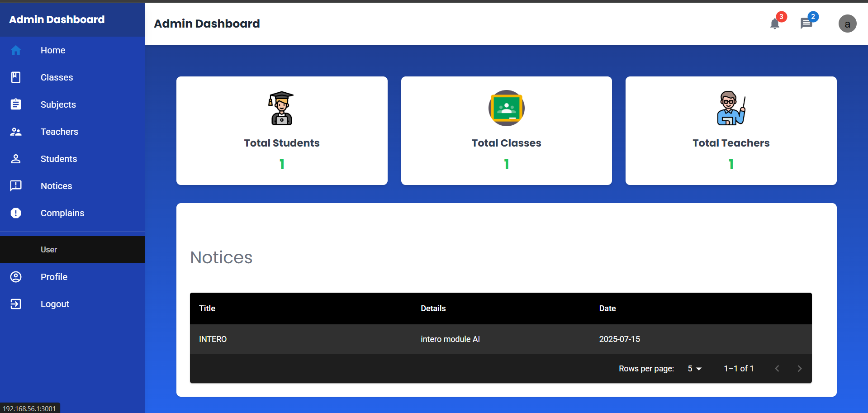Click the Total Students card
The width and height of the screenshot is (868, 413).
click(281, 131)
